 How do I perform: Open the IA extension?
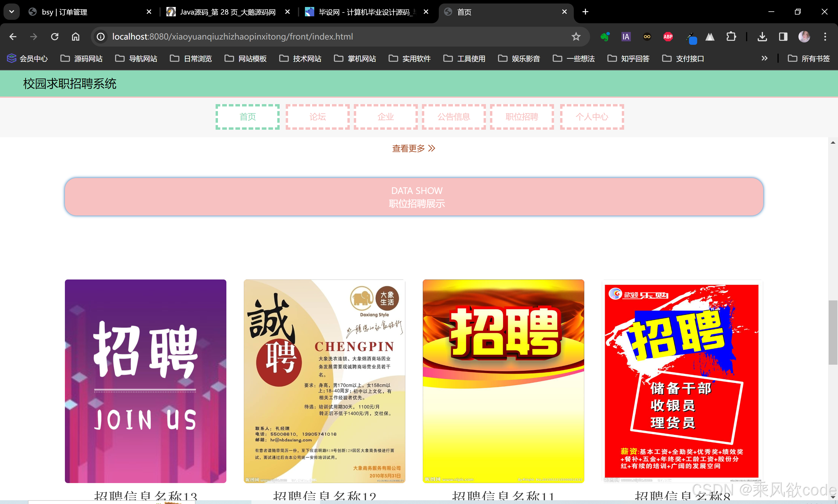[626, 37]
